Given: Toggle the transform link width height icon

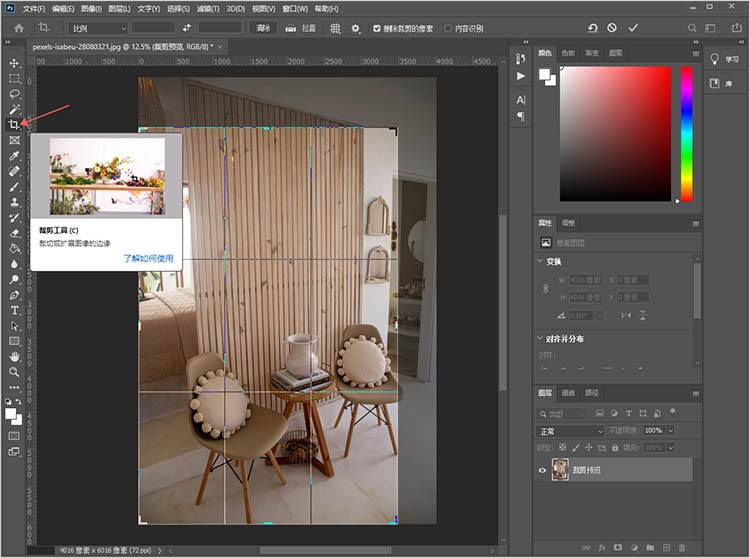Looking at the screenshot, I should (545, 288).
